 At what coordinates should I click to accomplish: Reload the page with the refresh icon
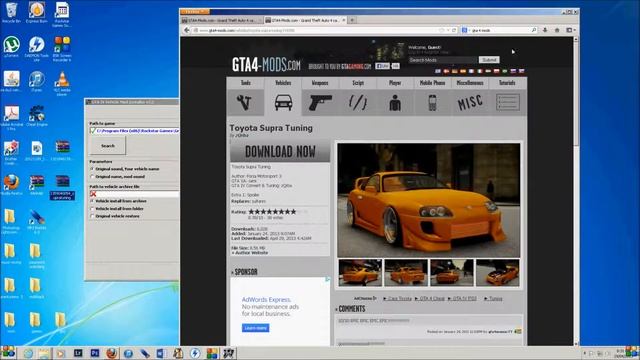[x=454, y=30]
